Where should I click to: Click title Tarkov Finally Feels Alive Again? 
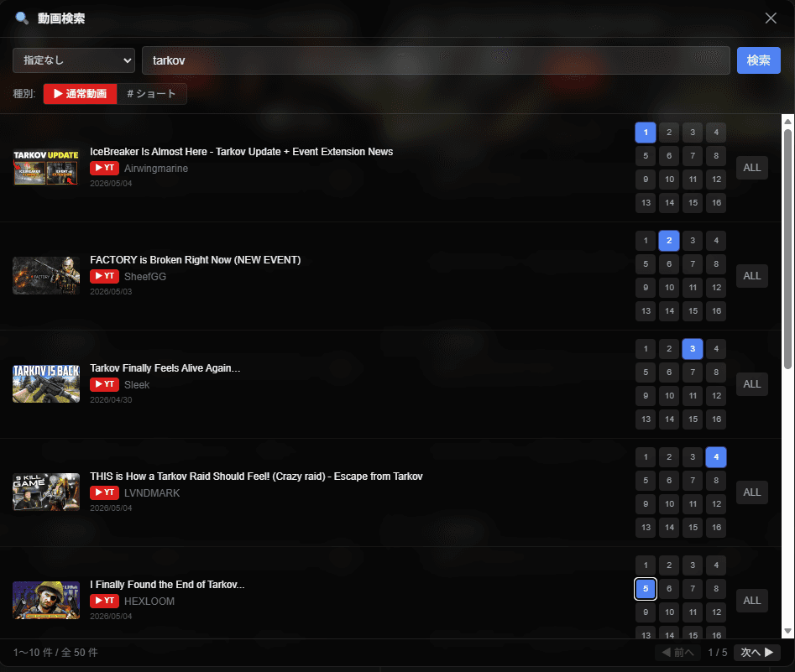[165, 368]
